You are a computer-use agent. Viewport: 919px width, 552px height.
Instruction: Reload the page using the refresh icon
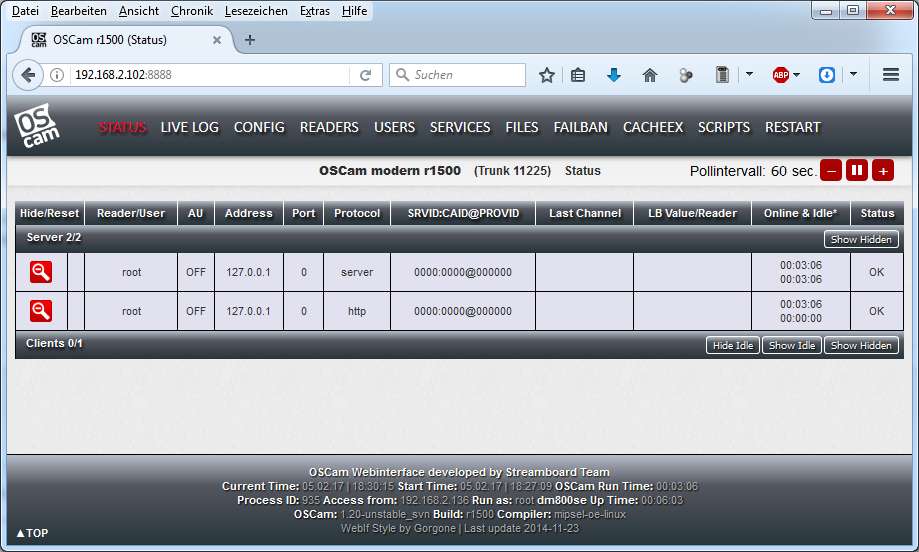366,75
